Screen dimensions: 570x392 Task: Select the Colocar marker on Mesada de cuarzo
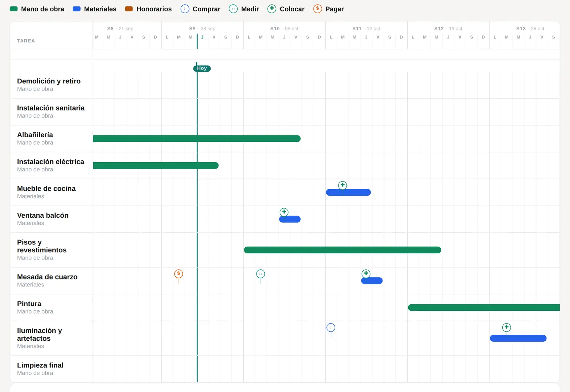(x=366, y=273)
